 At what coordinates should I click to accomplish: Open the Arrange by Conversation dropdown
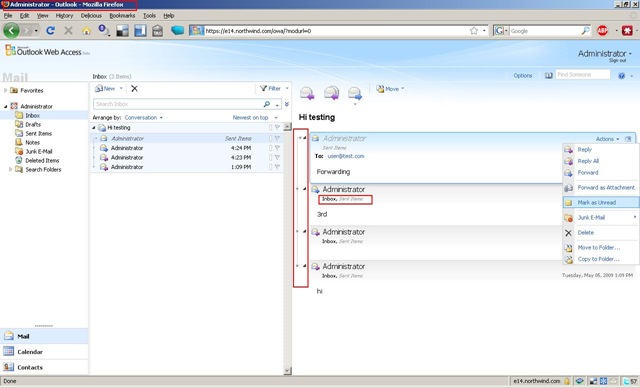coord(144,118)
